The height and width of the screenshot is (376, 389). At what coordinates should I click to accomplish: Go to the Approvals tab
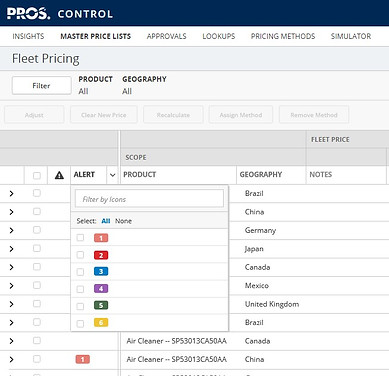tap(166, 36)
